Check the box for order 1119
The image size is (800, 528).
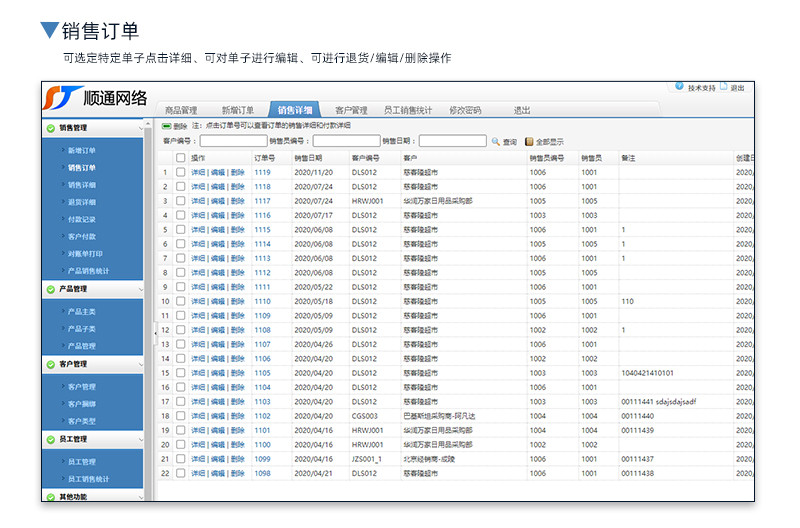(x=181, y=172)
